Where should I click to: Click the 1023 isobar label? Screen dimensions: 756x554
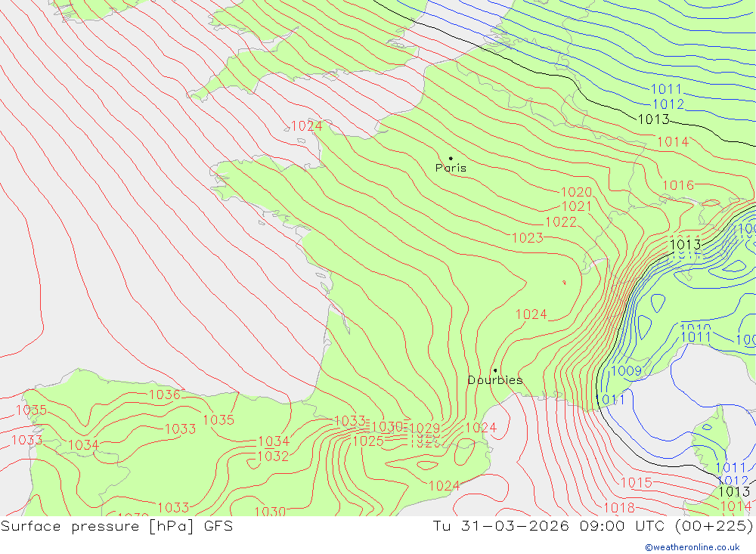[528, 238]
